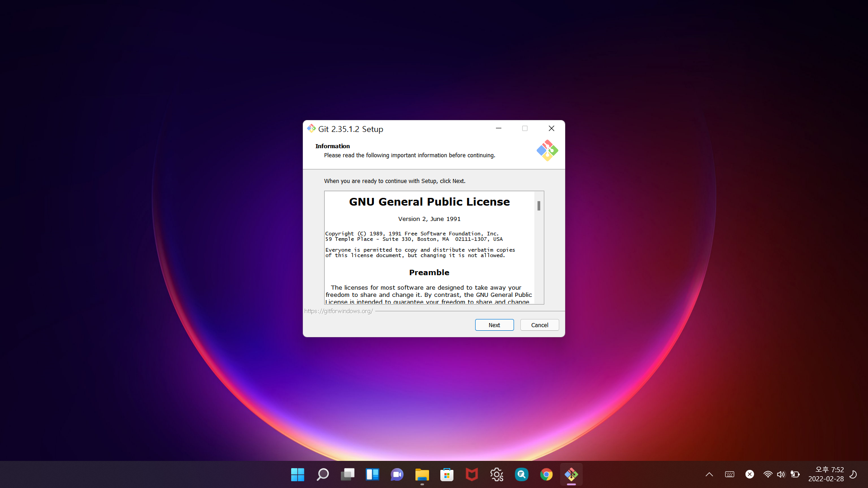Open the volume control in system tray

pyautogui.click(x=781, y=474)
